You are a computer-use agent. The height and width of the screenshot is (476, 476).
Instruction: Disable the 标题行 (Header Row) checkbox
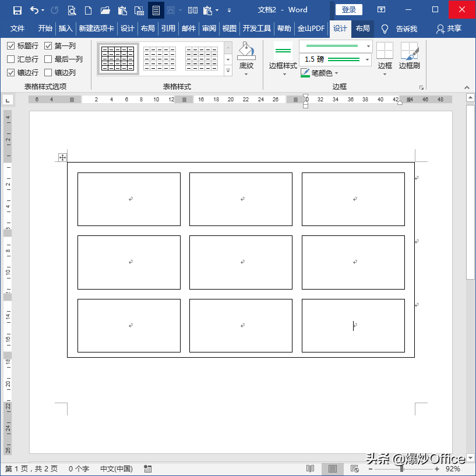[x=10, y=47]
